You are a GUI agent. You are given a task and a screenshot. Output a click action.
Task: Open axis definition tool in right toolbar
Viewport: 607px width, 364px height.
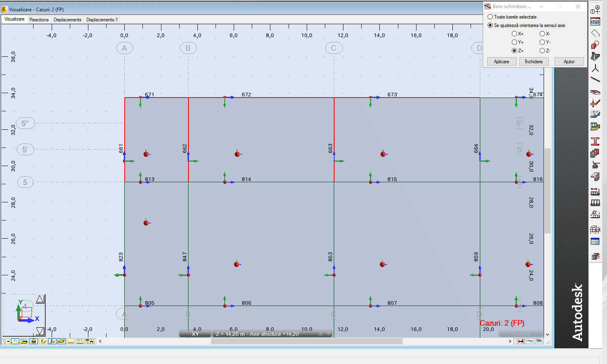pos(595,9)
